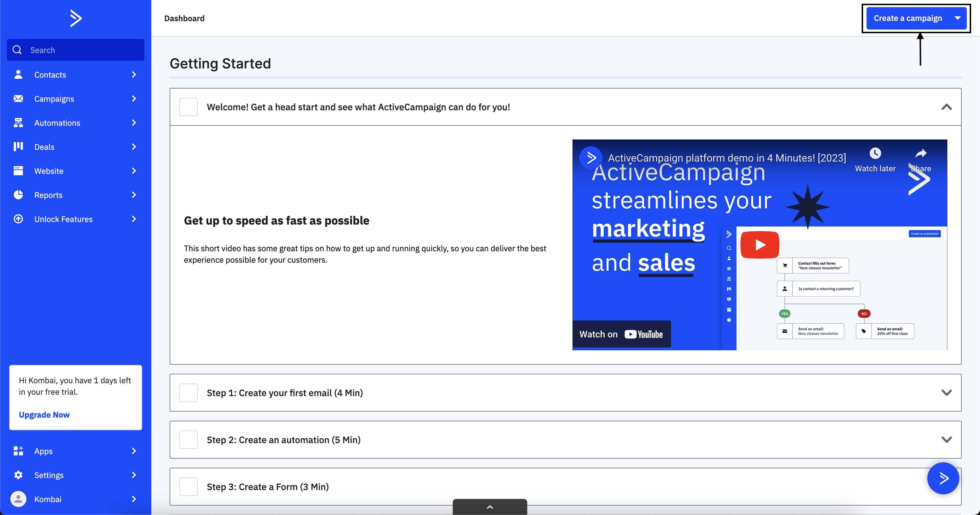
Task: Expand the Deals submenu chevron
Action: point(134,147)
